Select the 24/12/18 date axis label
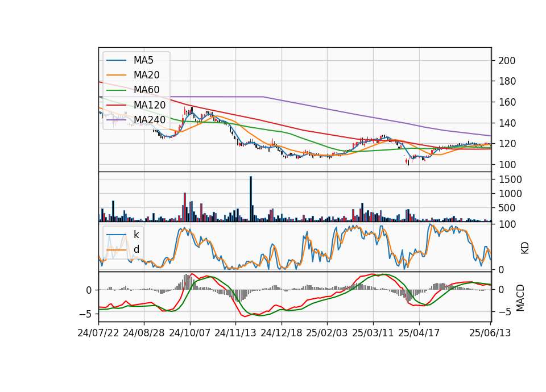This screenshot has height=392, width=546. coord(282,333)
